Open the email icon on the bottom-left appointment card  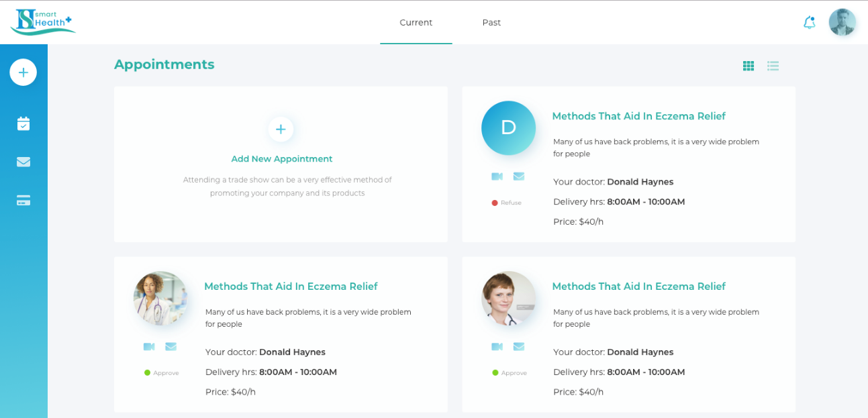(171, 346)
